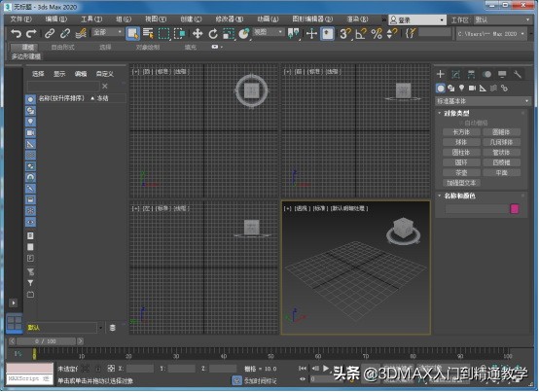Open the project path dropdown C:\Users
The width and height of the screenshot is (539, 392).
tap(491, 34)
